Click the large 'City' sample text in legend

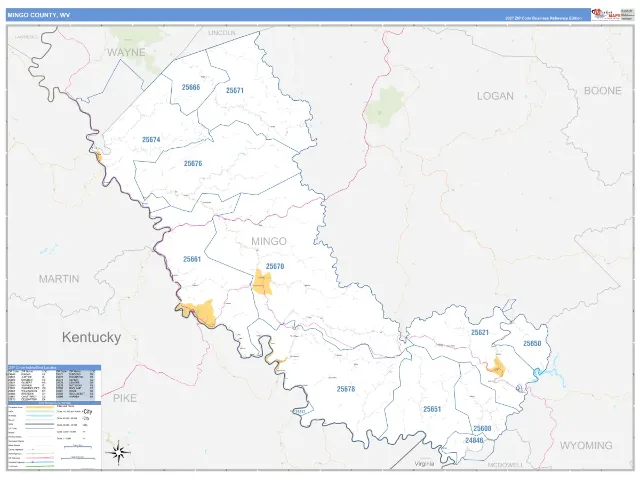(87, 411)
